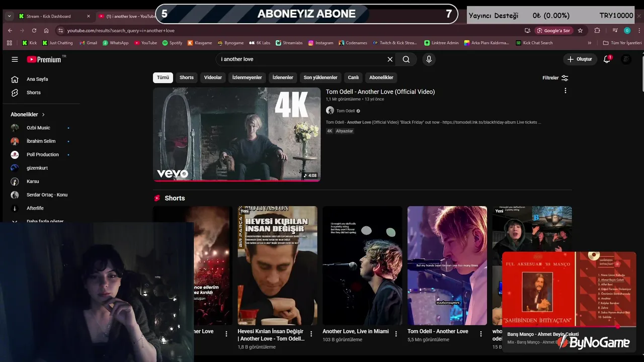Open options for Tom Odell - Another Love short
The height and width of the screenshot is (362, 644).
click(480, 334)
